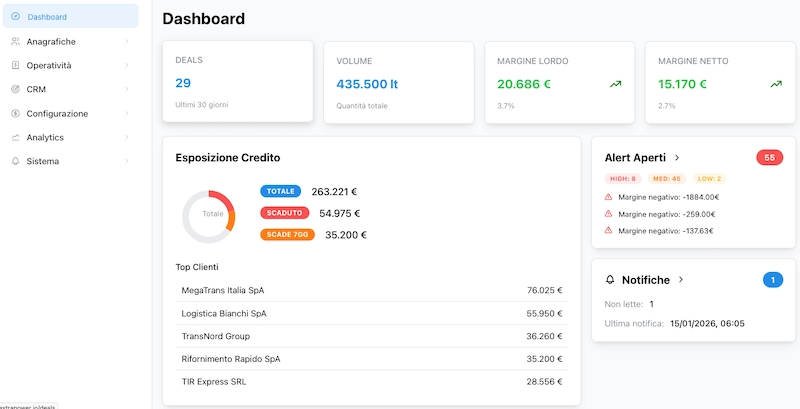Click the Analytics chart icon
This screenshot has width=800, height=409.
pos(15,137)
